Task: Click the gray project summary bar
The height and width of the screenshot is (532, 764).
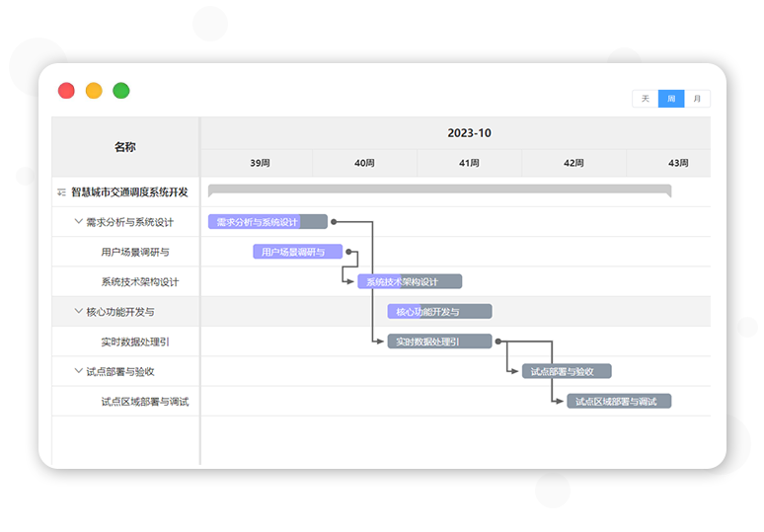Action: [439, 190]
